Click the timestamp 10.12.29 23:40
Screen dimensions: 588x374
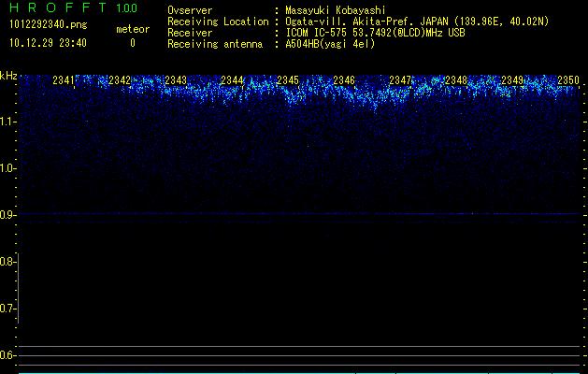tap(48, 43)
